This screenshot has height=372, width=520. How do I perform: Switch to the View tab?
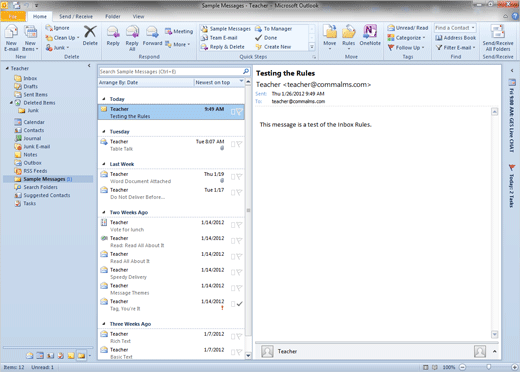click(138, 16)
